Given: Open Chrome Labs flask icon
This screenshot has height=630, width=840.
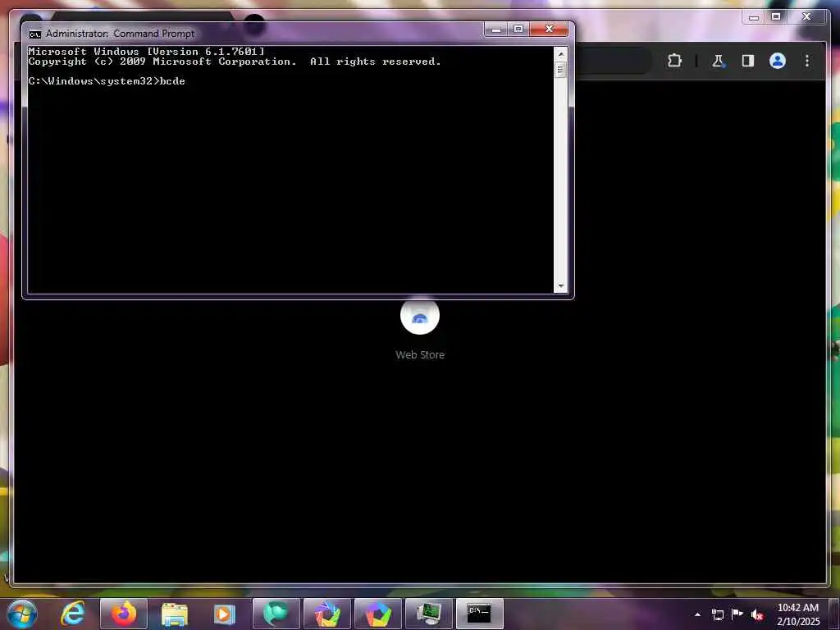Looking at the screenshot, I should pos(718,61).
